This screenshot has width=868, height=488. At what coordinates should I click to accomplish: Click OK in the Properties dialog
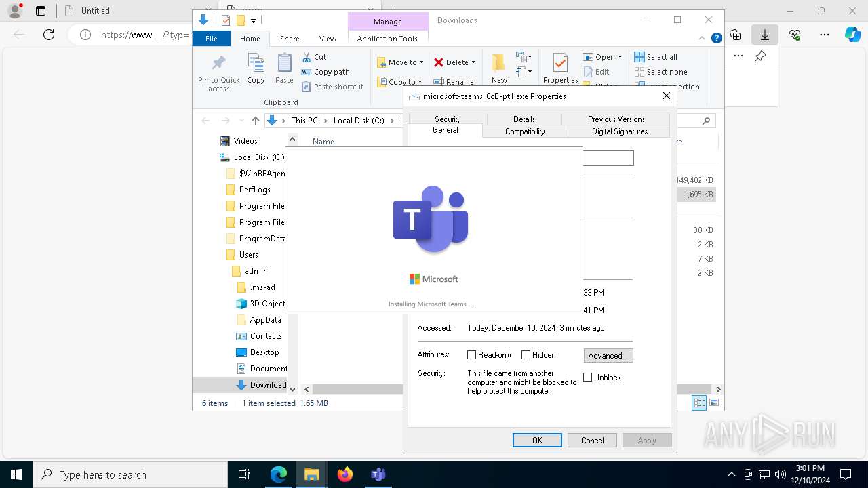tap(537, 441)
